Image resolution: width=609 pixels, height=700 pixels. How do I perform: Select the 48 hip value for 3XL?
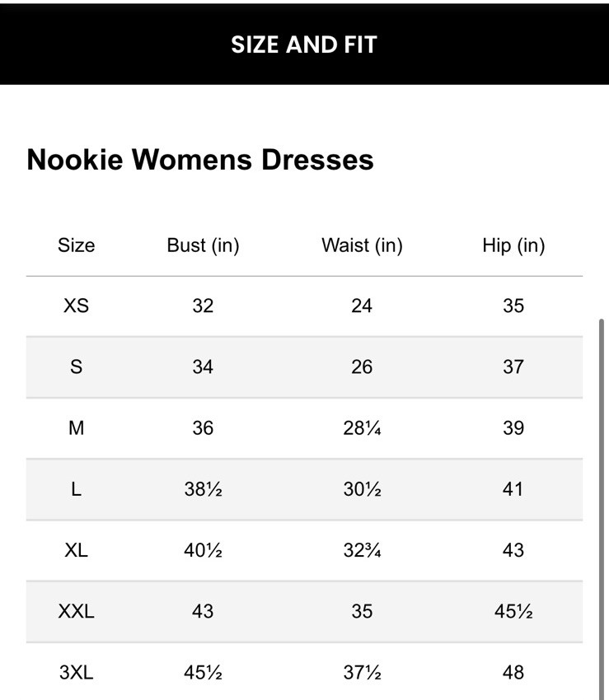pos(513,672)
